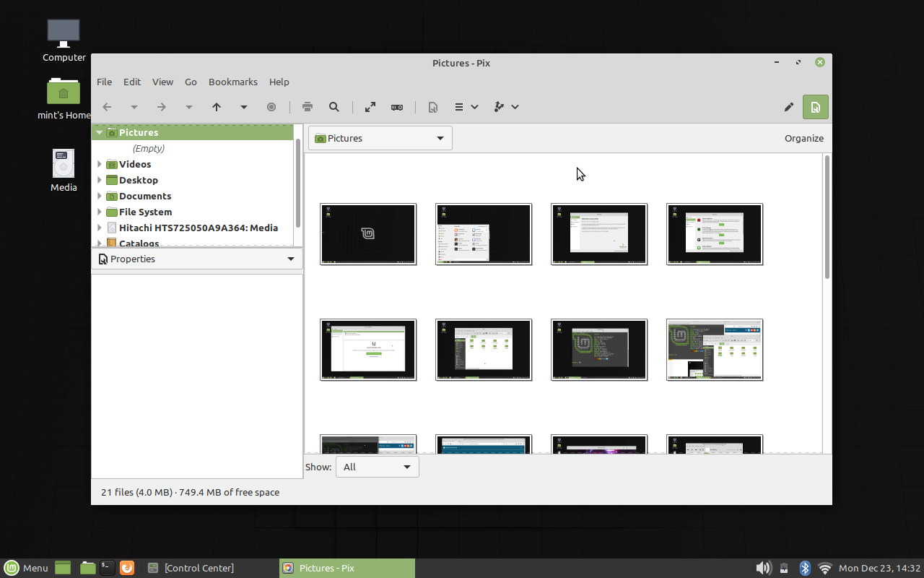
Task: Click the back navigation arrow
Action: (107, 107)
